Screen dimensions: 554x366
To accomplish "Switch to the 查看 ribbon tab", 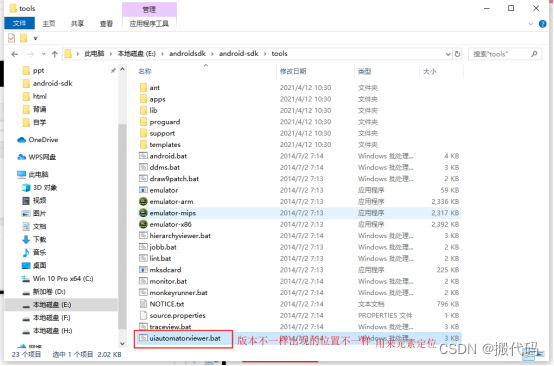I will click(106, 24).
